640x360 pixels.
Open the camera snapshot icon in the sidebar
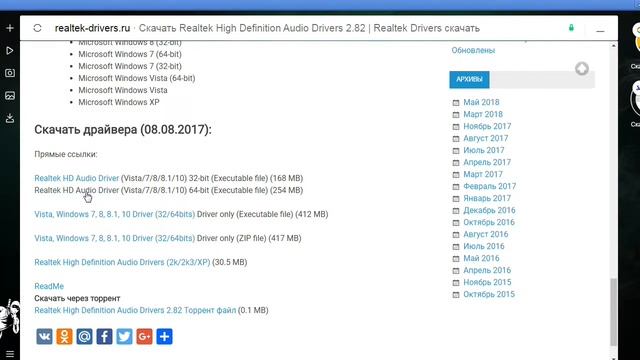click(10, 73)
